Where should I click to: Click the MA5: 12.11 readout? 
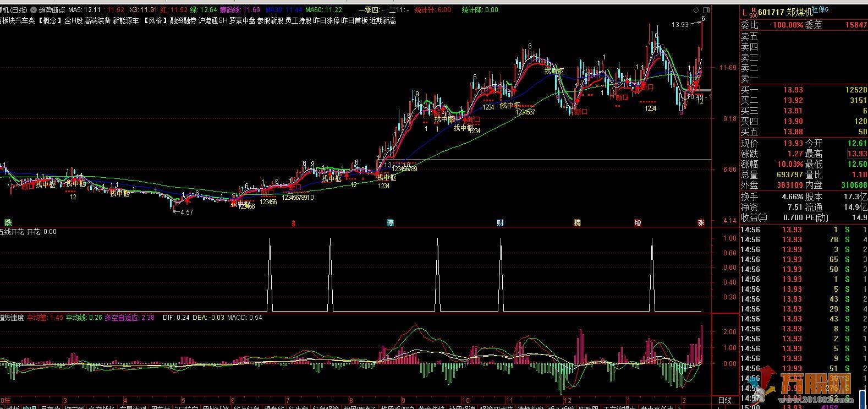pyautogui.click(x=84, y=10)
